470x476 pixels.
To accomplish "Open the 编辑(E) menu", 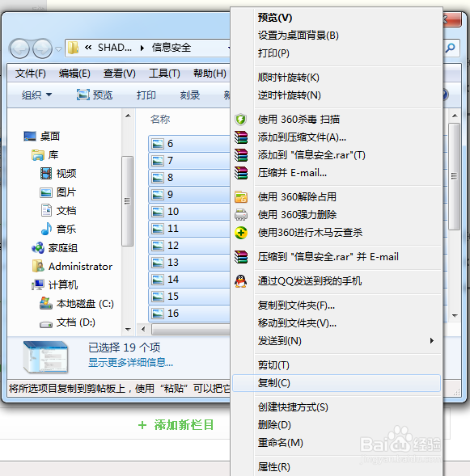I will click(74, 74).
